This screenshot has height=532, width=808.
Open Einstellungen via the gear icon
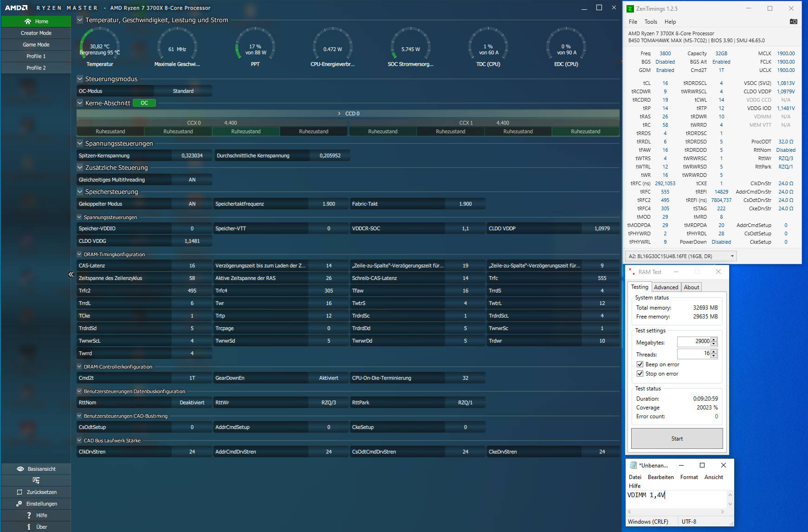click(19, 504)
